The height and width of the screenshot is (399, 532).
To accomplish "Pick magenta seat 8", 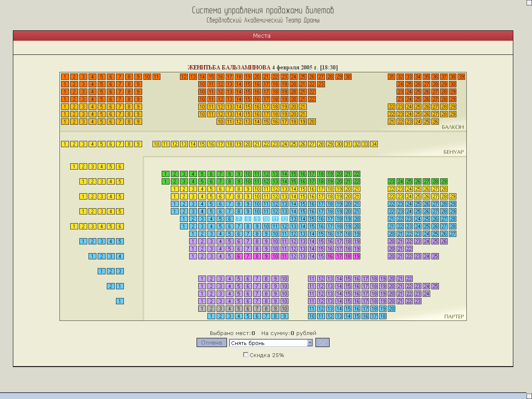I will click(257, 256).
